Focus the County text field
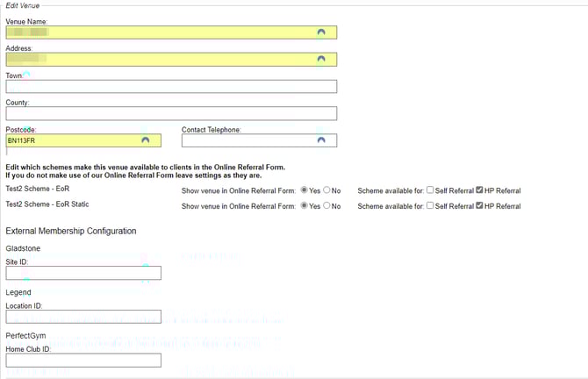The width and height of the screenshot is (588, 379). click(171, 113)
